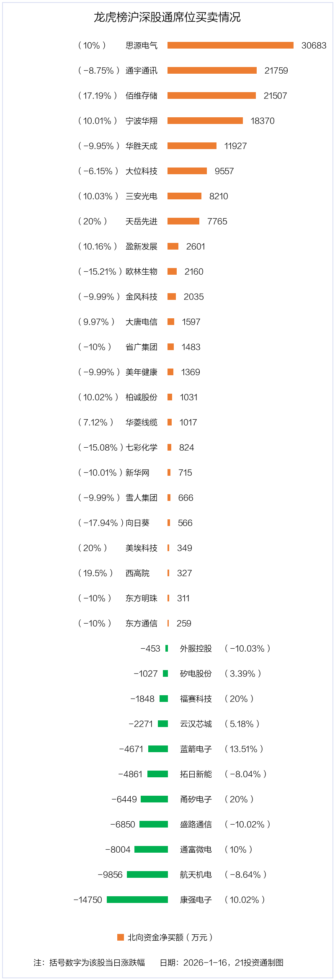Image resolution: width=335 pixels, height=980 pixels.
Task: Click the 北向资金净买额 legend text
Action: [170, 938]
